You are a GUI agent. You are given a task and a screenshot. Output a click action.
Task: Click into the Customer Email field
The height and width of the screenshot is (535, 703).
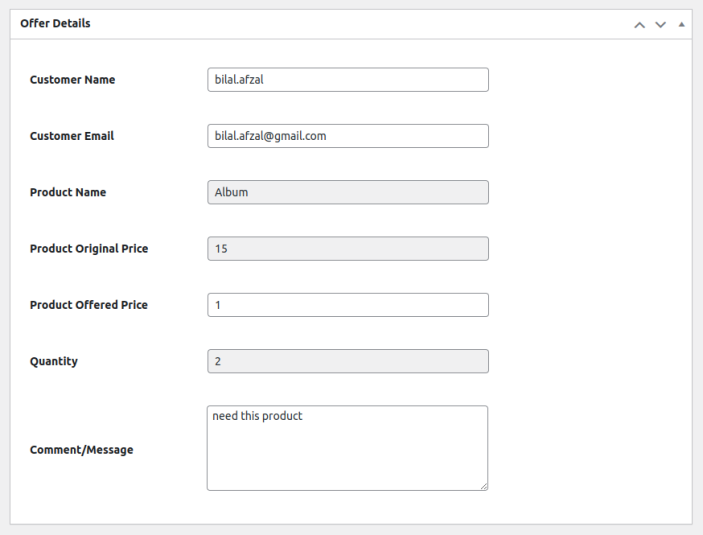(x=347, y=136)
